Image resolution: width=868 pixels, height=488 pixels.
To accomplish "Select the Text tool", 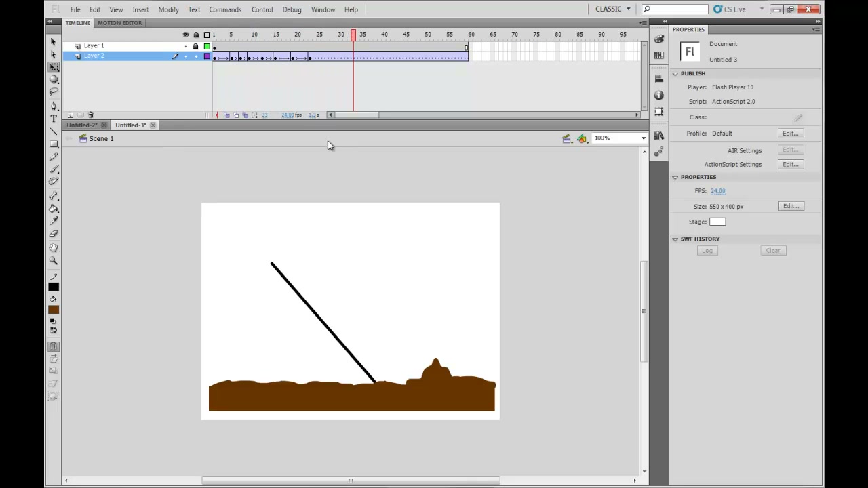I will pyautogui.click(x=54, y=119).
